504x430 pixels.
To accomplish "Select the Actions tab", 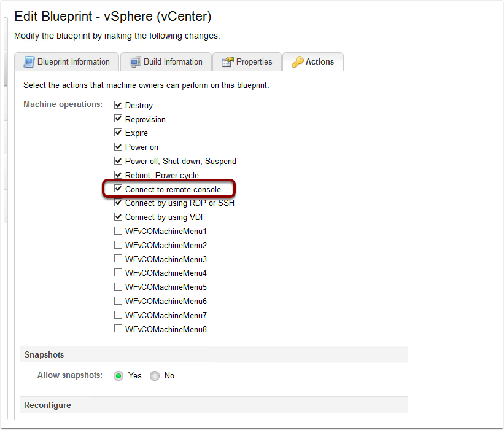I will 313,62.
